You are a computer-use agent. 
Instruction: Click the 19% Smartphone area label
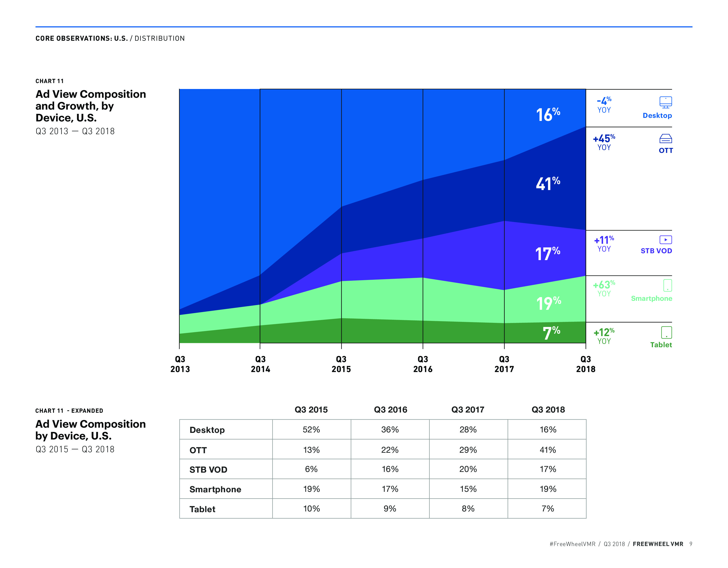(548, 303)
